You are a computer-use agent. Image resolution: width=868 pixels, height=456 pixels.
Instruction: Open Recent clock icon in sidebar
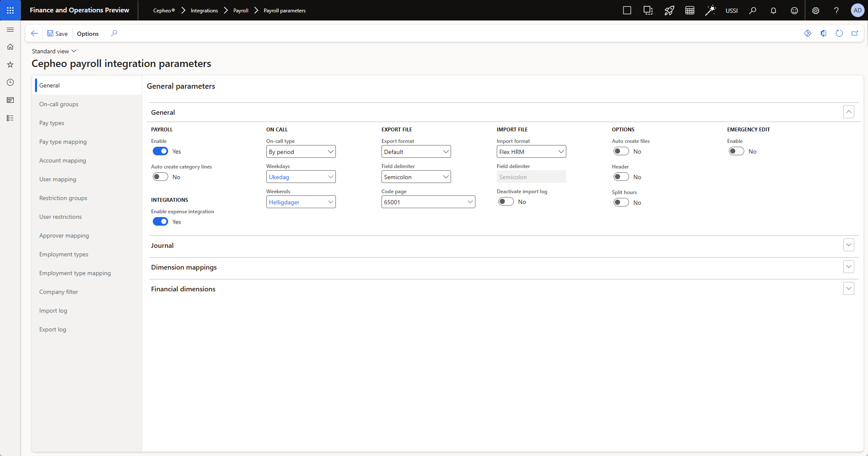[10, 82]
